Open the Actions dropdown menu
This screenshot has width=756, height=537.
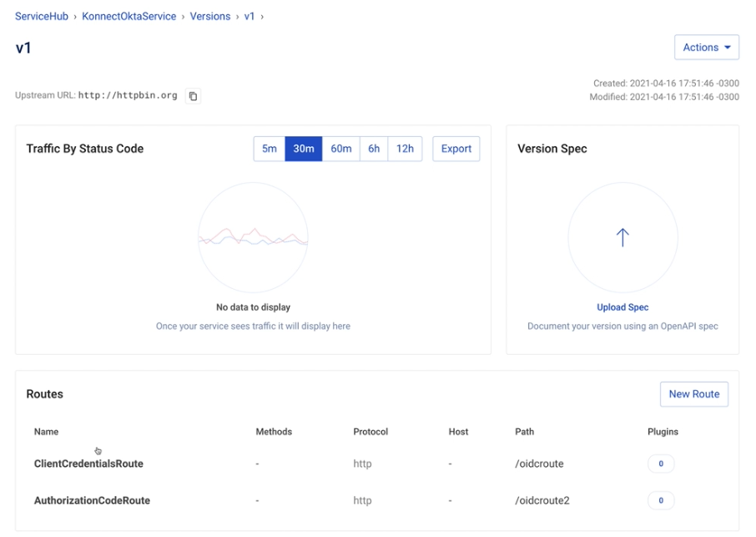pyautogui.click(x=706, y=48)
